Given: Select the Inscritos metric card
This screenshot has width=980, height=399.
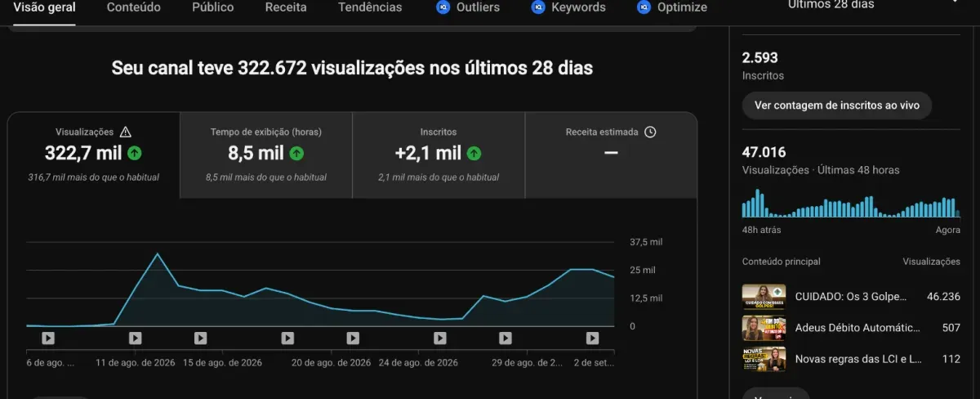Looking at the screenshot, I should click(x=439, y=155).
